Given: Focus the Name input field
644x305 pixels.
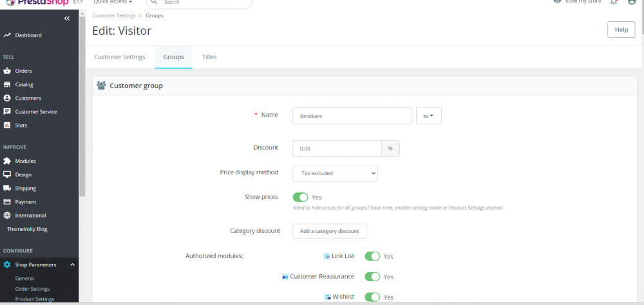Looking at the screenshot, I should pyautogui.click(x=352, y=116).
